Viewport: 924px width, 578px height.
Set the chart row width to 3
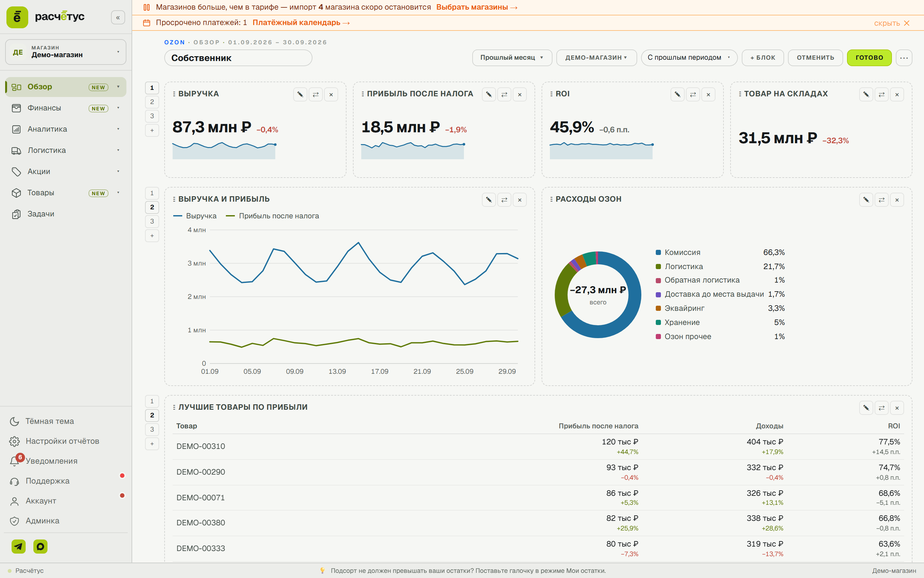152,221
